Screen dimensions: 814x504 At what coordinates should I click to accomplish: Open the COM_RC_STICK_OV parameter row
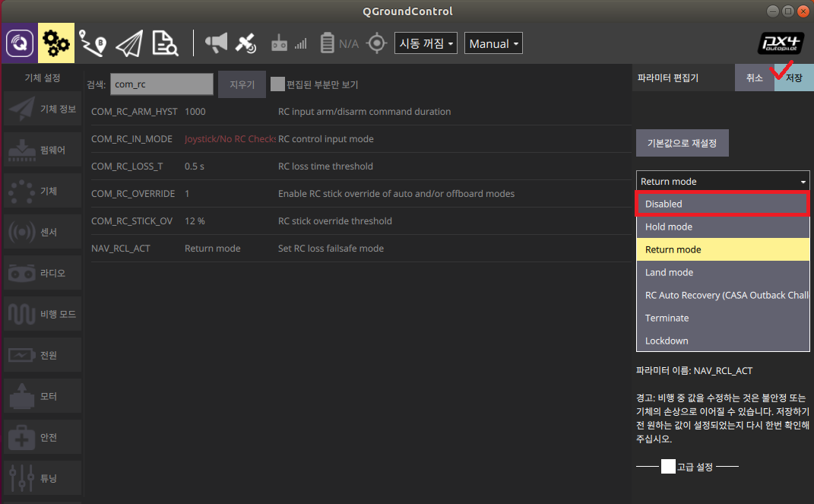pyautogui.click(x=361, y=220)
